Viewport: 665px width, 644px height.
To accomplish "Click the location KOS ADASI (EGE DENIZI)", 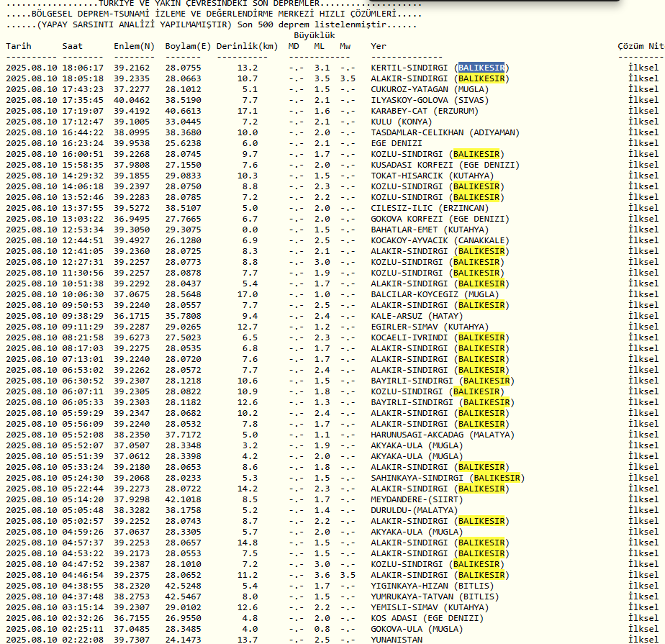I will tap(427, 618).
